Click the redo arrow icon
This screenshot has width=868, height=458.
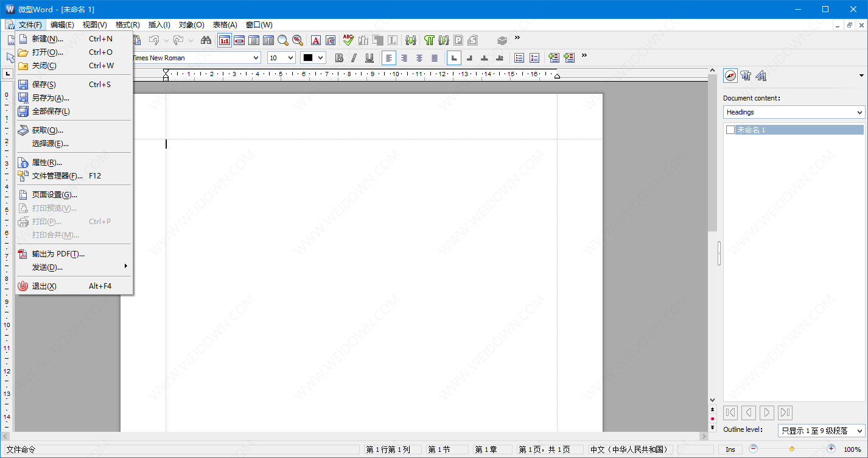[x=178, y=40]
